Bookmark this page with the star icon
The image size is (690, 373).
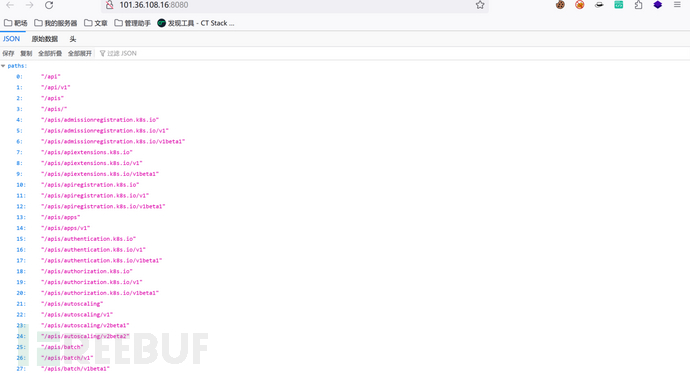480,5
